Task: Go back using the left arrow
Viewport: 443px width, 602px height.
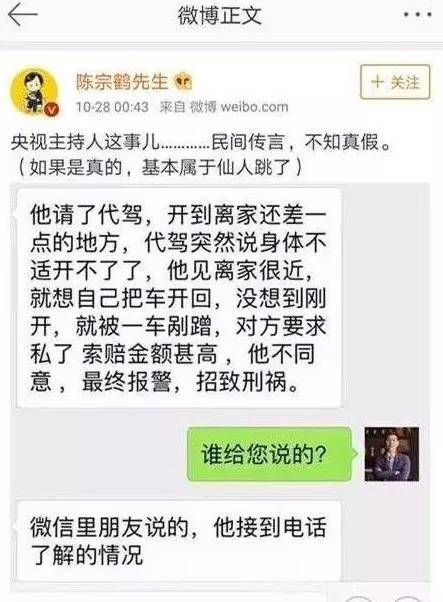Action: (x=23, y=15)
